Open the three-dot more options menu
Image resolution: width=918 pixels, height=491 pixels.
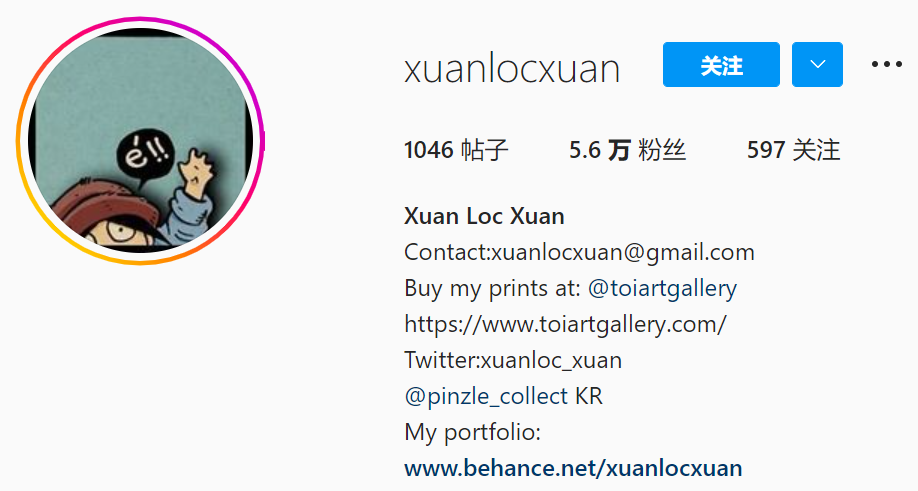point(886,64)
